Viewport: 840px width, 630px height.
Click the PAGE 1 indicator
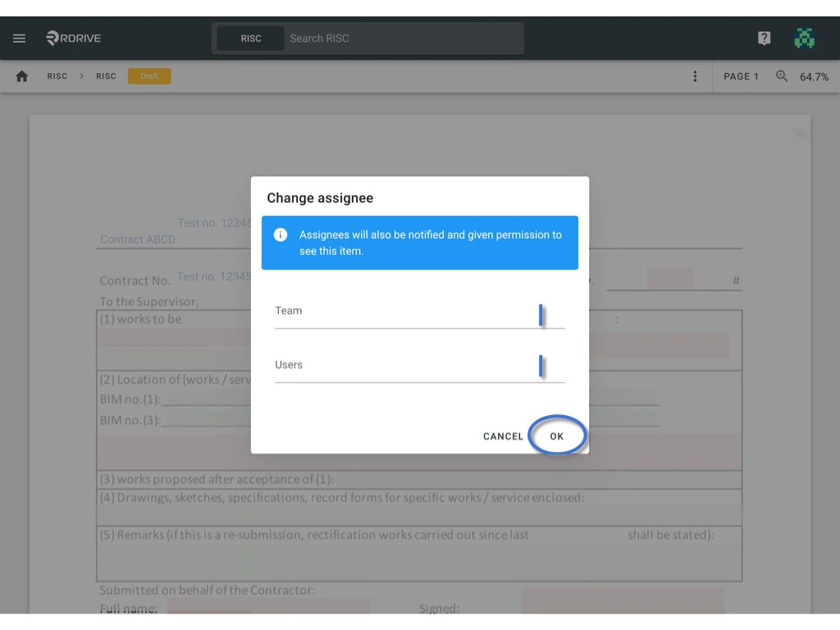[740, 76]
